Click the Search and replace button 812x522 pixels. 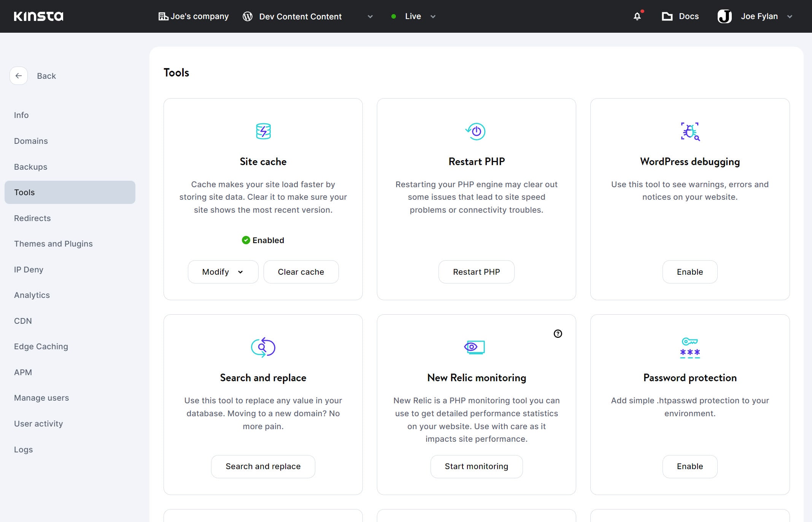(x=263, y=466)
